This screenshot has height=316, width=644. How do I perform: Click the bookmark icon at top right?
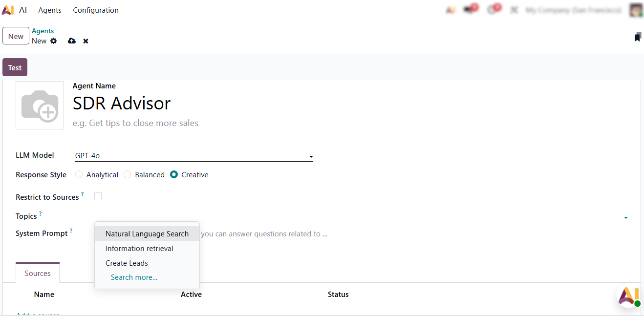click(x=637, y=37)
